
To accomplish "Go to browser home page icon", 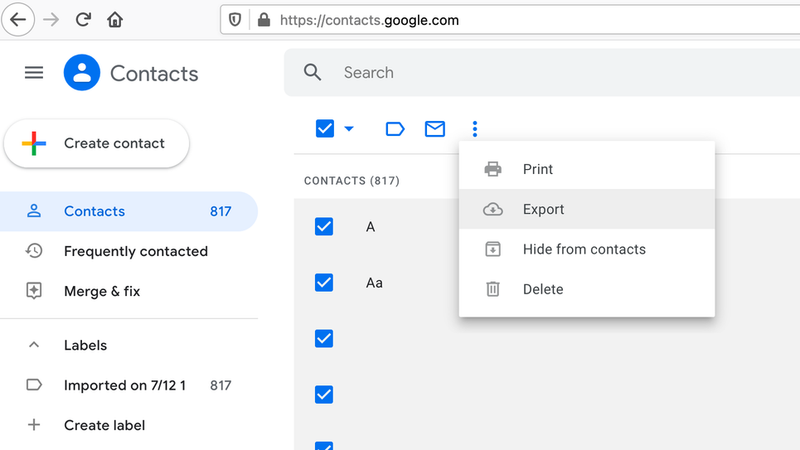I will (x=115, y=19).
